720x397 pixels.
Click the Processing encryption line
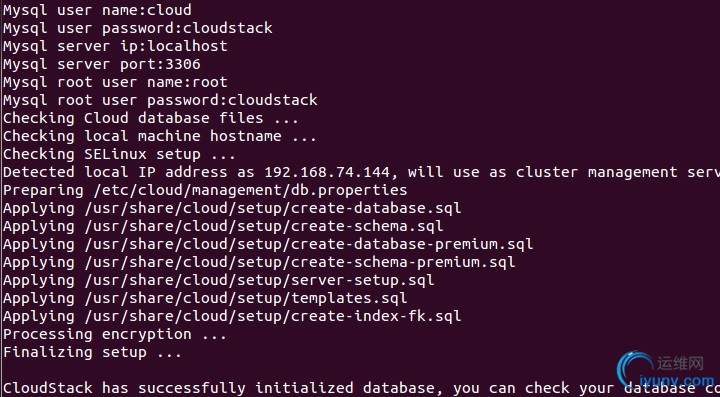tap(115, 335)
